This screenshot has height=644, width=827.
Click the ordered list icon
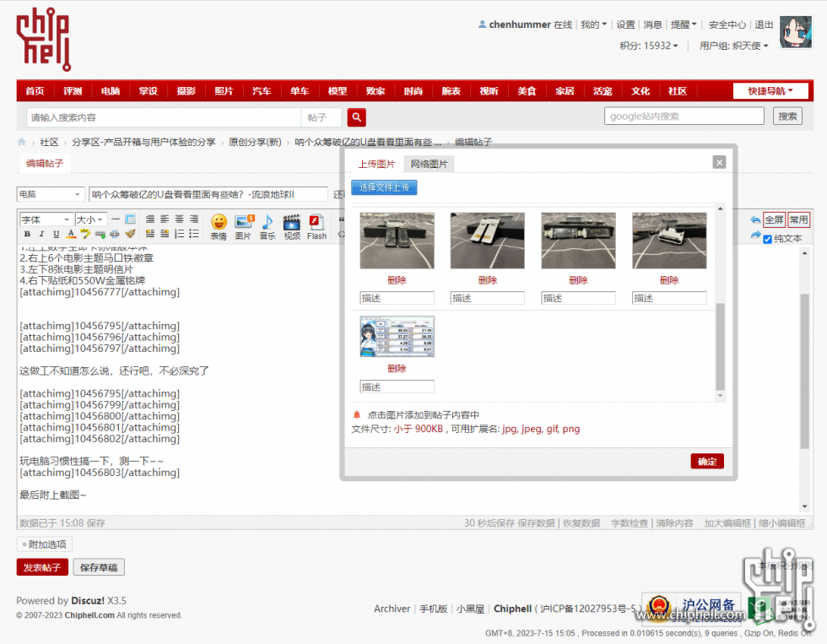179,234
